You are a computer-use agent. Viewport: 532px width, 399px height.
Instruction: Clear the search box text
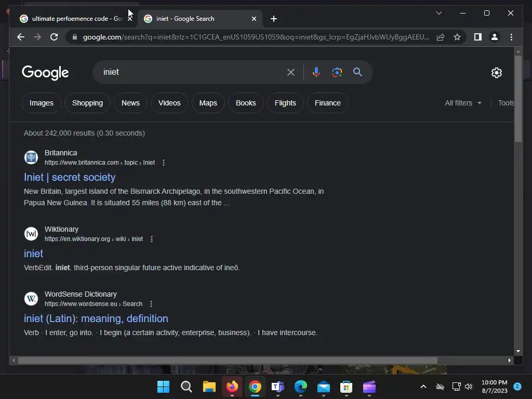pyautogui.click(x=291, y=72)
